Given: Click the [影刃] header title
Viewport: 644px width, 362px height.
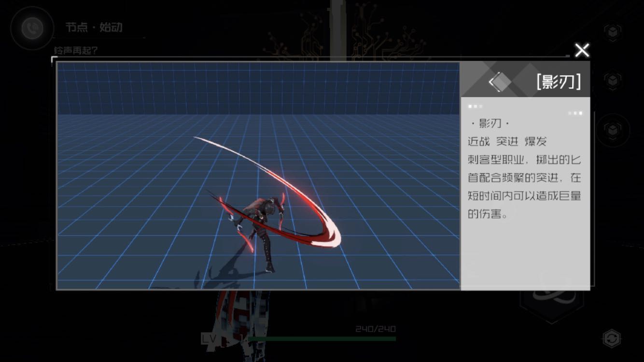Looking at the screenshot, I should [558, 82].
